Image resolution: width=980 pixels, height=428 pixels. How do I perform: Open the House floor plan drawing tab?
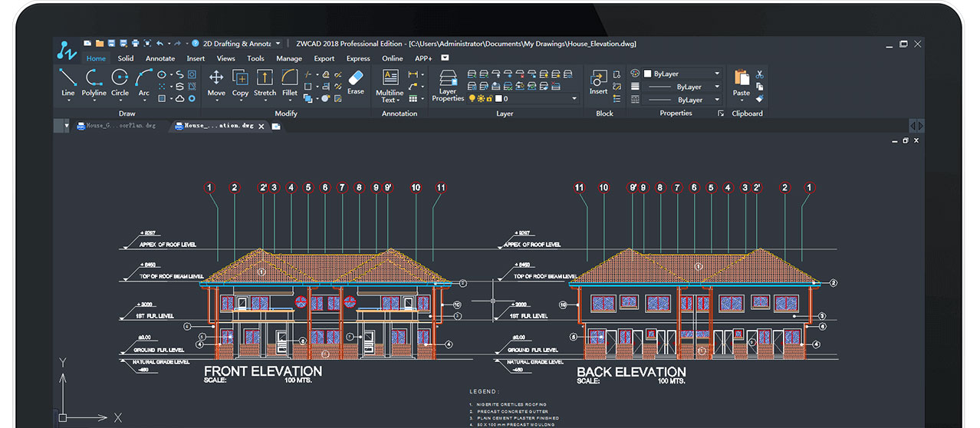click(x=120, y=126)
